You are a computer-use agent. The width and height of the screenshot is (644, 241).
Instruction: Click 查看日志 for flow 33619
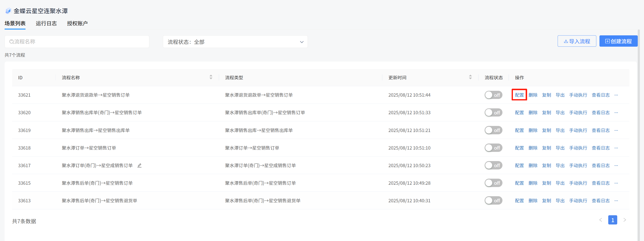click(601, 130)
